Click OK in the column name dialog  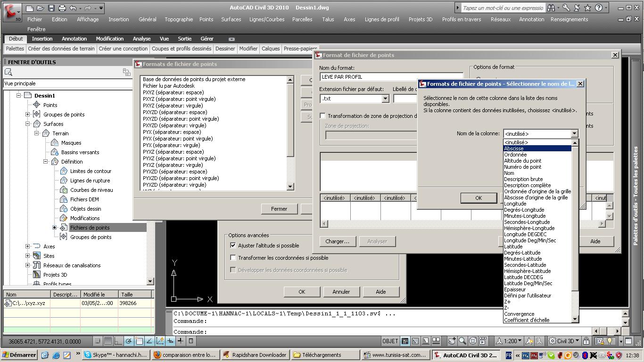point(479,198)
